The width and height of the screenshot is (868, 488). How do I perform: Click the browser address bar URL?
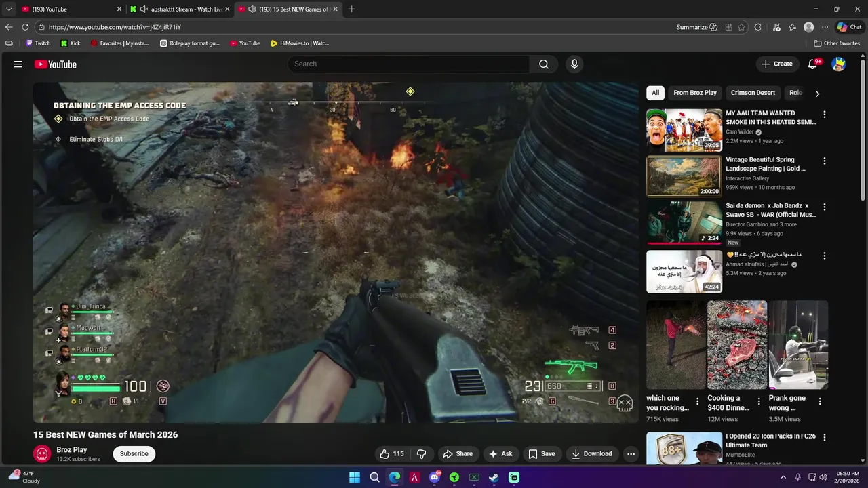click(x=115, y=27)
